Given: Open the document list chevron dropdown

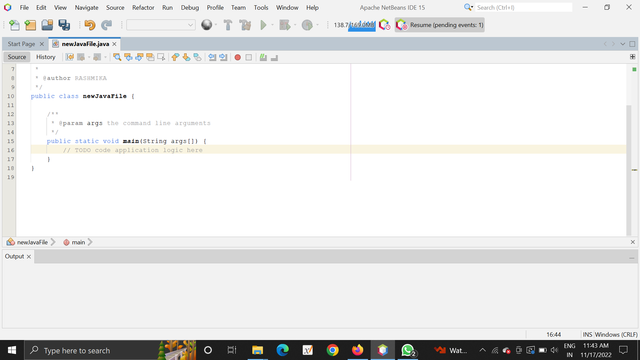Looking at the screenshot, I should [623, 44].
